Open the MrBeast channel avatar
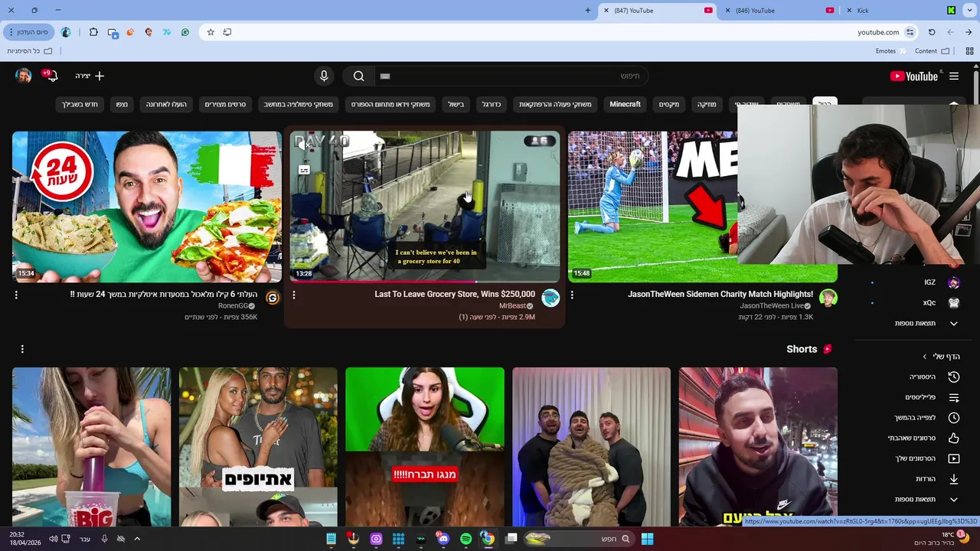The height and width of the screenshot is (551, 980). point(550,298)
